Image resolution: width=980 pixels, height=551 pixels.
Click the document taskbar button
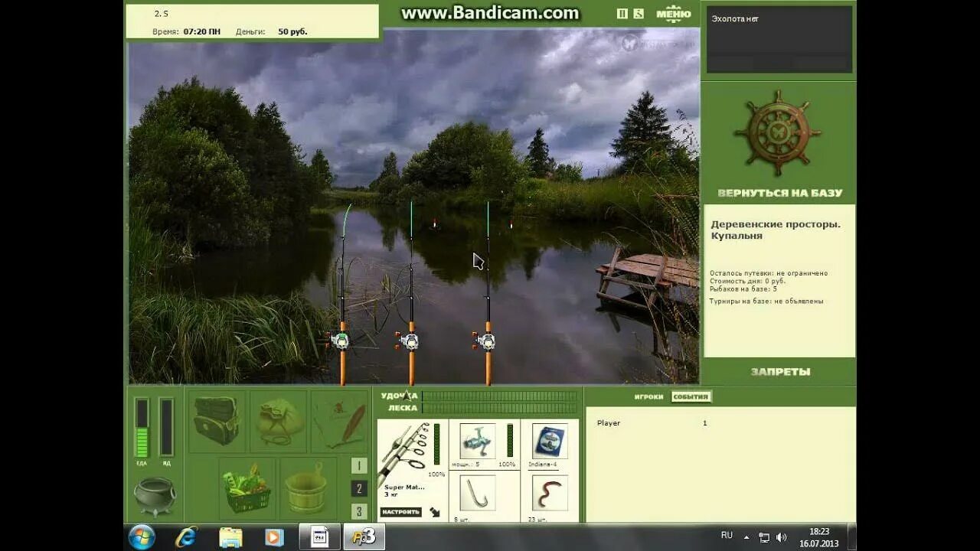click(319, 537)
